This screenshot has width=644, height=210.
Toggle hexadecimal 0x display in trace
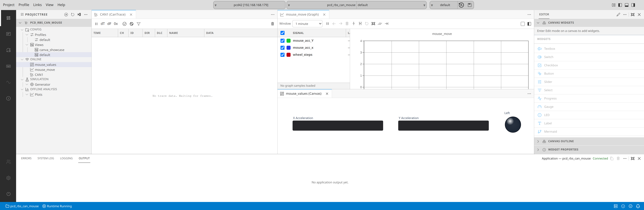point(116,24)
